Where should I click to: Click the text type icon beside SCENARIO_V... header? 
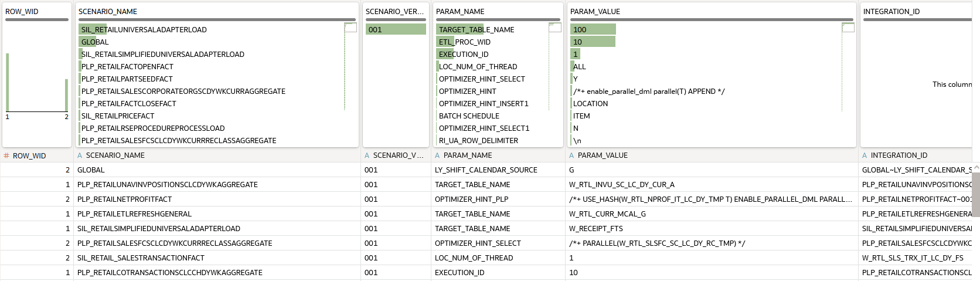367,155
